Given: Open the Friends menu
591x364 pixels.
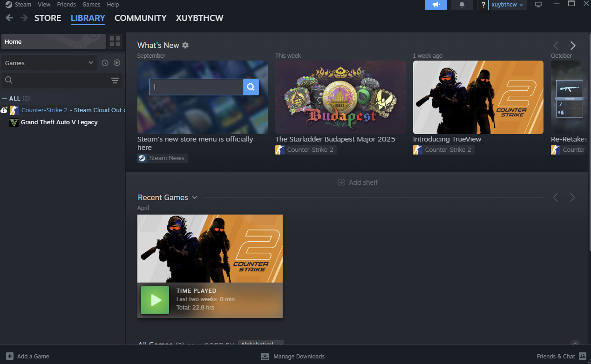Looking at the screenshot, I should (66, 4).
